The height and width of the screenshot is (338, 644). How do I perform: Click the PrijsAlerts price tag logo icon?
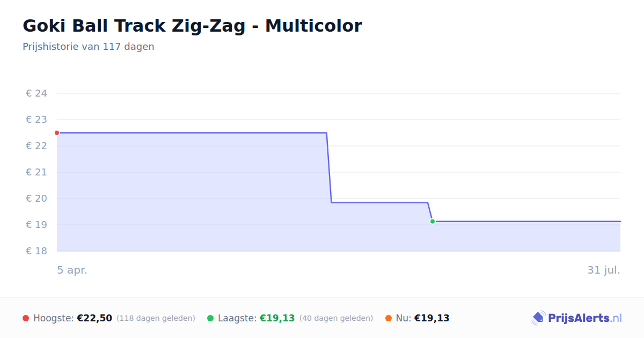pyautogui.click(x=538, y=318)
